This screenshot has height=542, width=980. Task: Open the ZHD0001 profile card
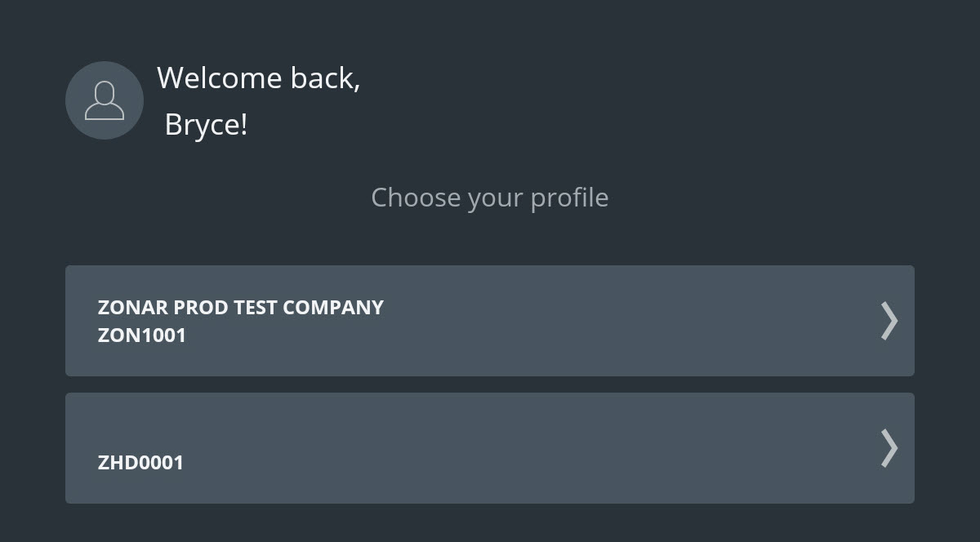(489, 448)
